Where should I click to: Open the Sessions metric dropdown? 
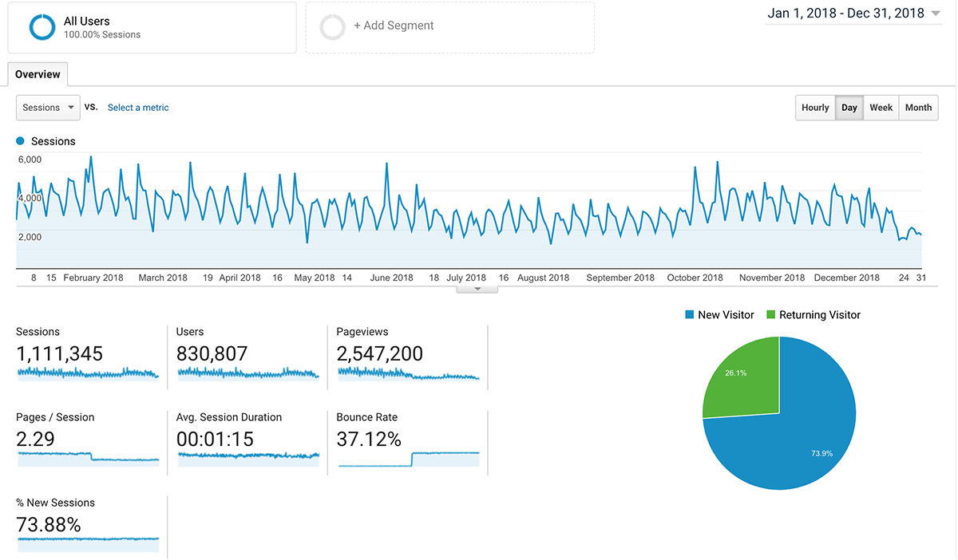point(48,108)
